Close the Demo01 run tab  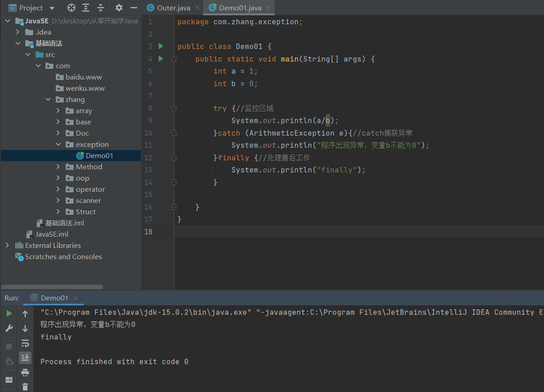coord(75,298)
